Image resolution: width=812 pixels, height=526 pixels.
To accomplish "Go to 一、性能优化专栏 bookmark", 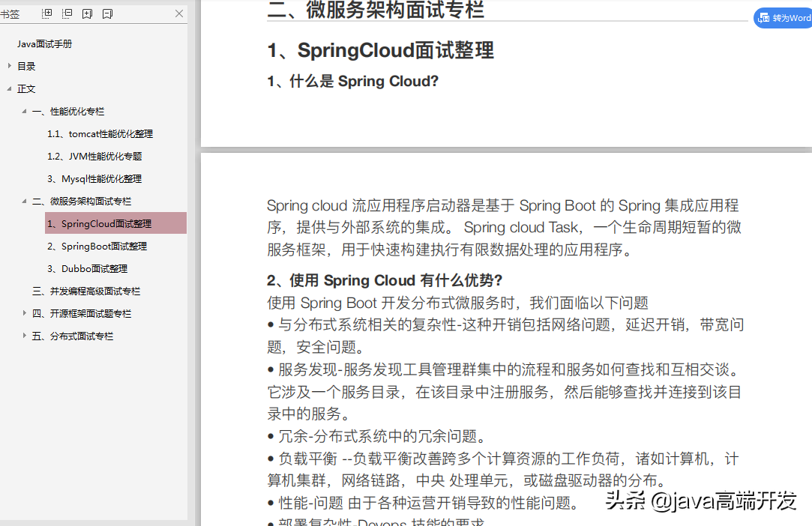I will (68, 112).
